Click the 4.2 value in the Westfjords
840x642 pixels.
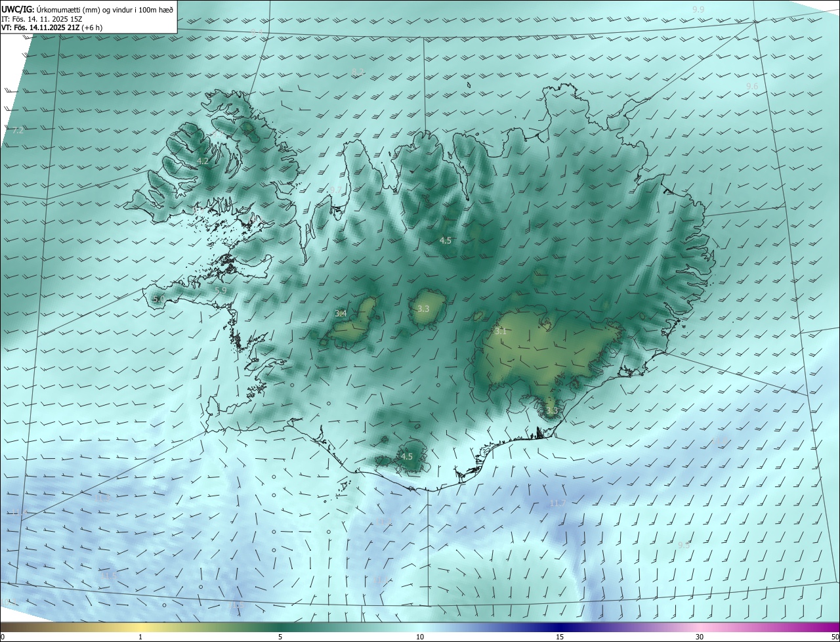(203, 161)
